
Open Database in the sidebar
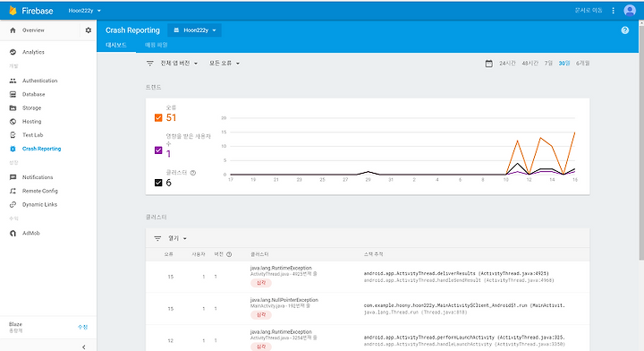pos(34,94)
